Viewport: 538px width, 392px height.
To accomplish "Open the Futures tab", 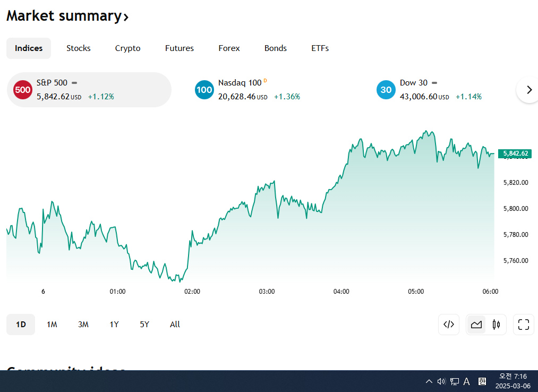I will (x=180, y=48).
